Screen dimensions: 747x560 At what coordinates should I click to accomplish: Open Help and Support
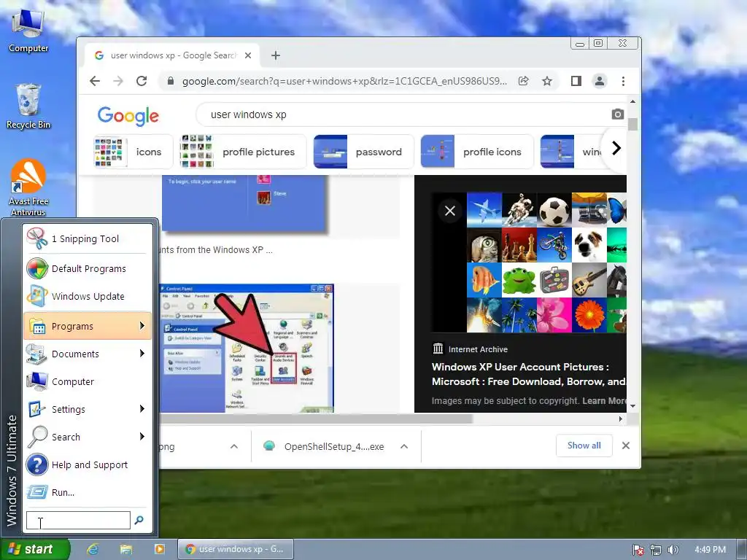(88, 464)
